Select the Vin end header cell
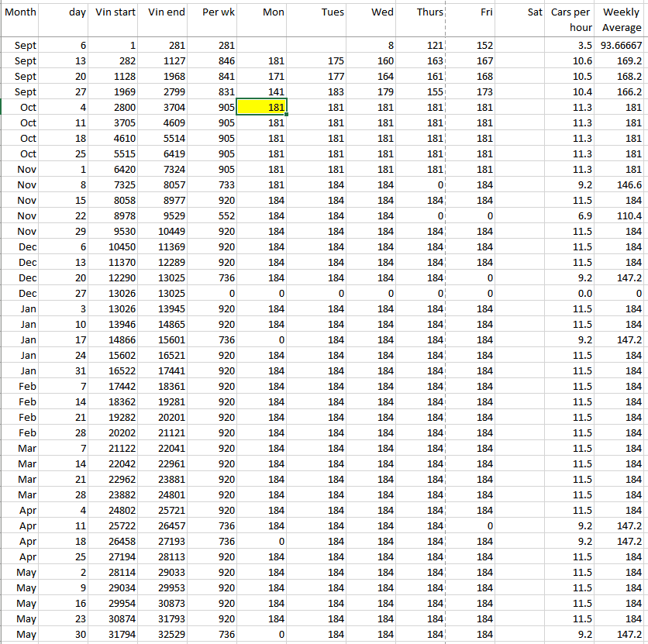 click(166, 12)
